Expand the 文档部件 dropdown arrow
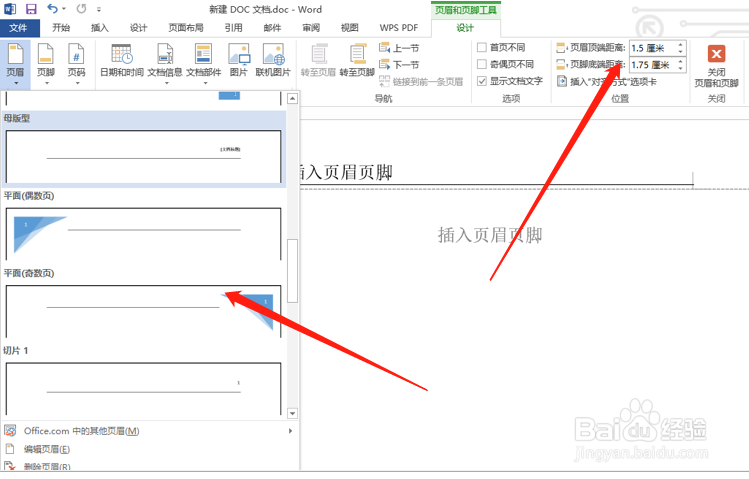This screenshot has height=479, width=749. [x=205, y=84]
